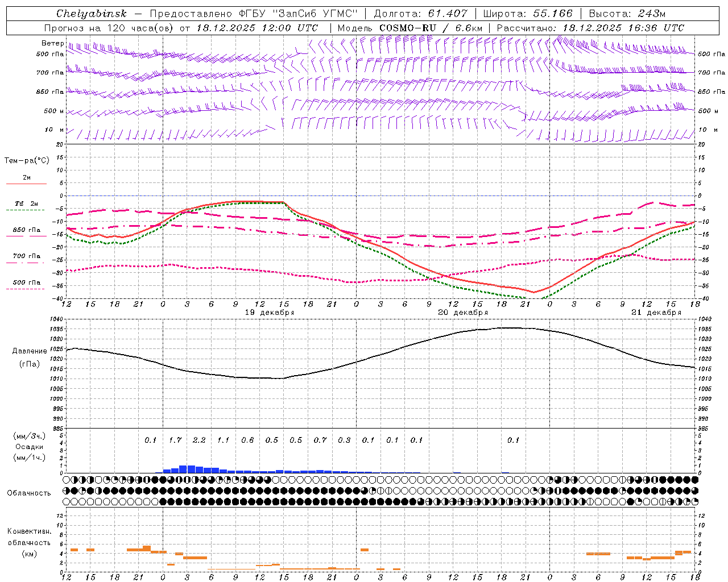Click the 'Конвективн.' convective cloud label
Image resolution: width=728 pixels, height=582 pixels.
click(29, 531)
